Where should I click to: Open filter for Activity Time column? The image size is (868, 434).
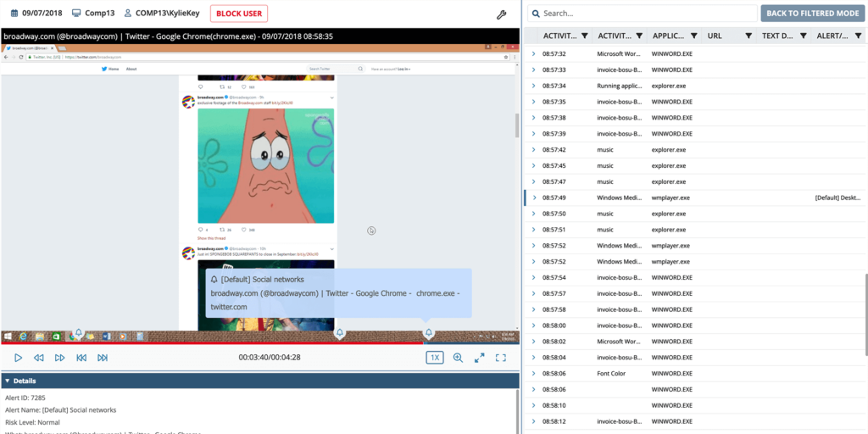[584, 36]
